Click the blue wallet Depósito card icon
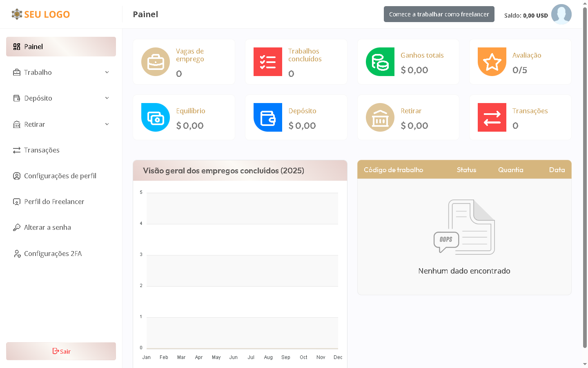This screenshot has height=368, width=588. pyautogui.click(x=268, y=117)
